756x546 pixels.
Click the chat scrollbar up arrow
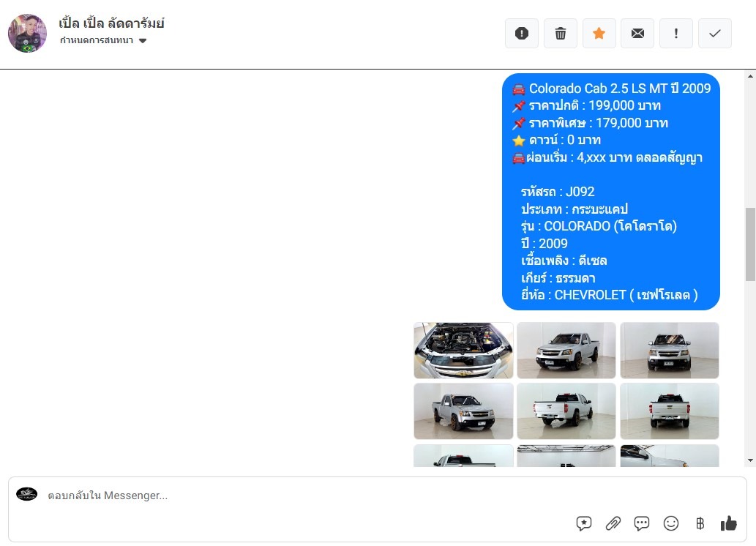coord(750,75)
